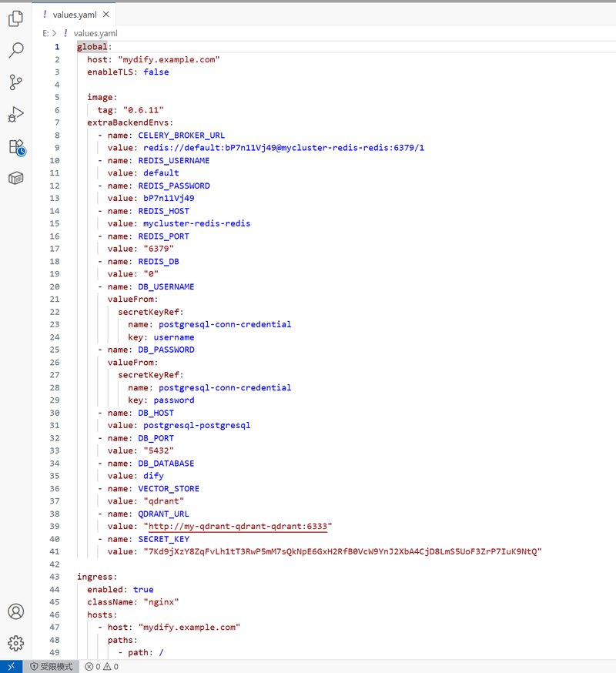
Task: Click the 受限模式 restricted mode status item
Action: point(51,666)
